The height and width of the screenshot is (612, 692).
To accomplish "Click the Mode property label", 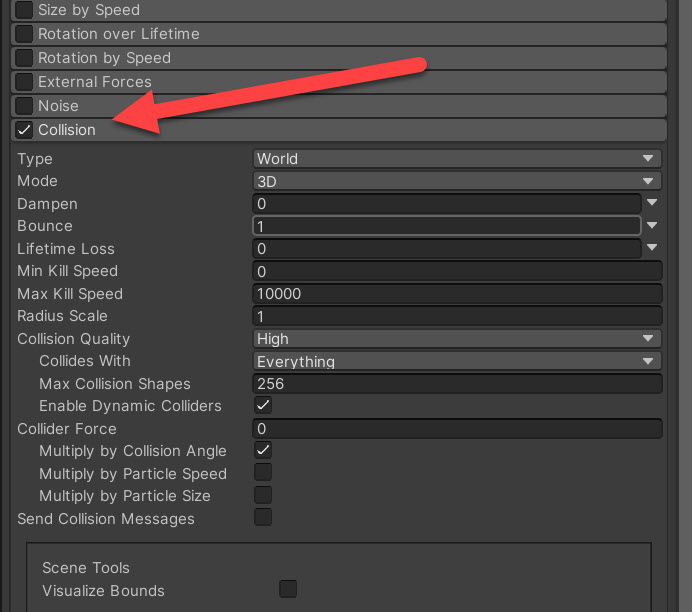I will pos(38,181).
